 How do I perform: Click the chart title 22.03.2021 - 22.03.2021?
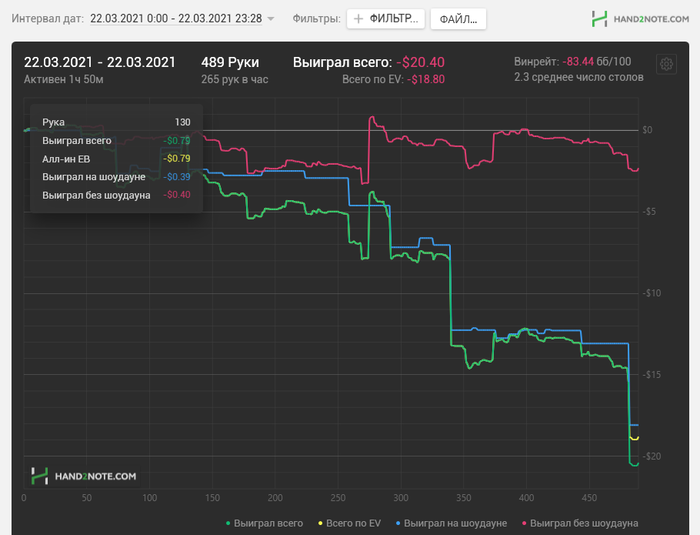[x=100, y=62]
